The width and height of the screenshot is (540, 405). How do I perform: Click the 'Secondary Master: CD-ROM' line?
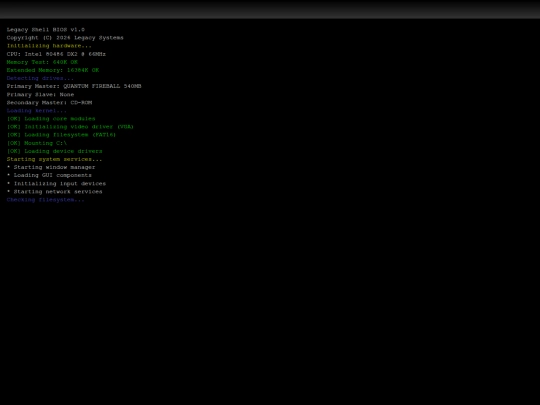[49, 103]
